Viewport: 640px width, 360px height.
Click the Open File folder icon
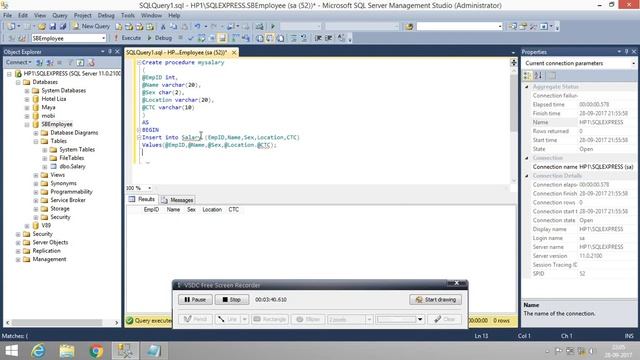point(42,26)
